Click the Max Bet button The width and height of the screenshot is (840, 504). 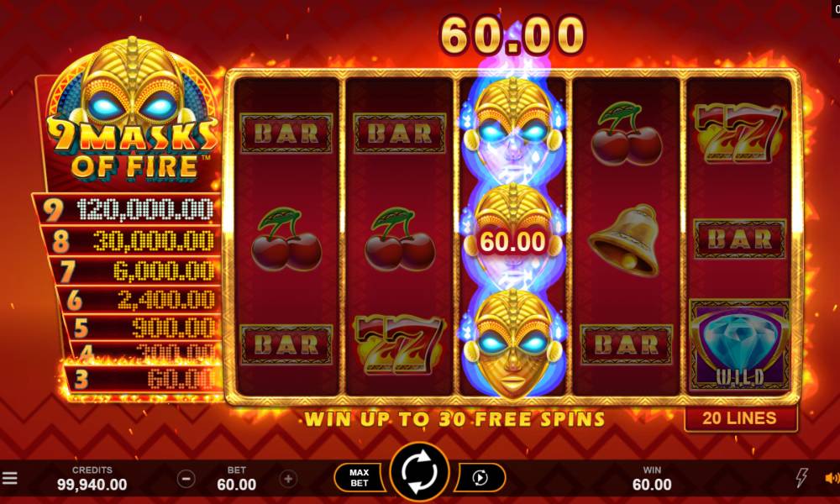click(359, 478)
